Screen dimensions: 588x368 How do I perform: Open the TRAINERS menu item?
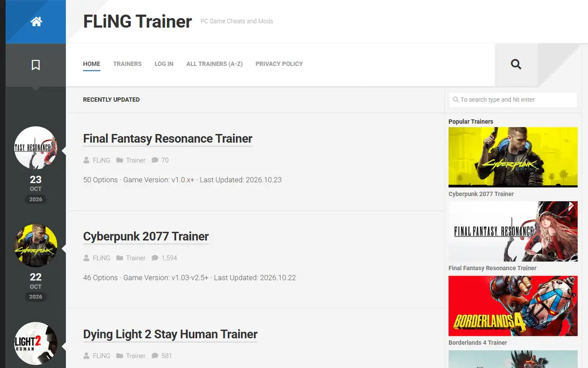coord(128,64)
